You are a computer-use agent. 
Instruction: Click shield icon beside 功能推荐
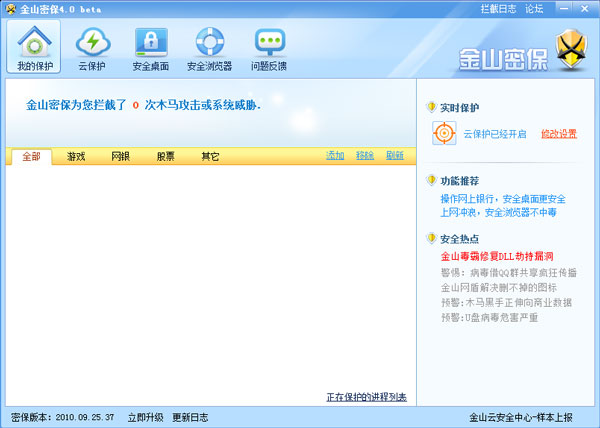431,180
